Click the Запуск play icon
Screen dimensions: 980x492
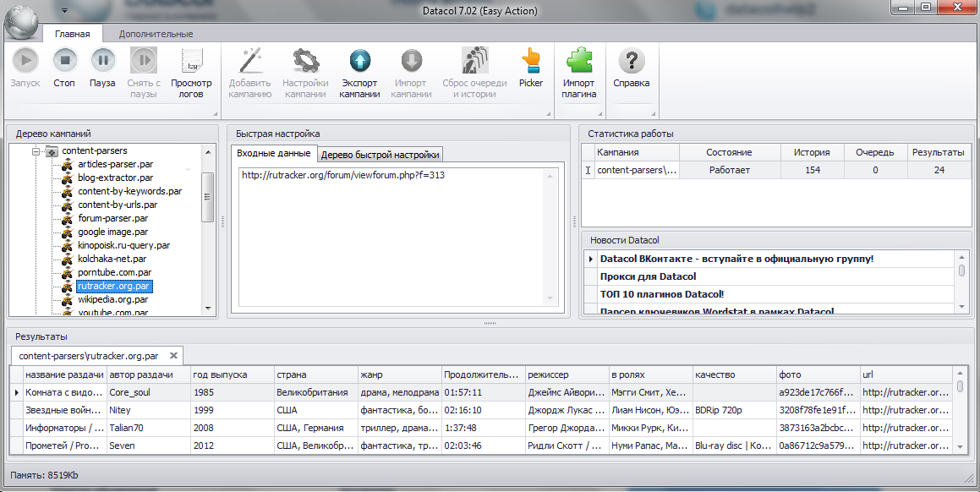[x=25, y=61]
